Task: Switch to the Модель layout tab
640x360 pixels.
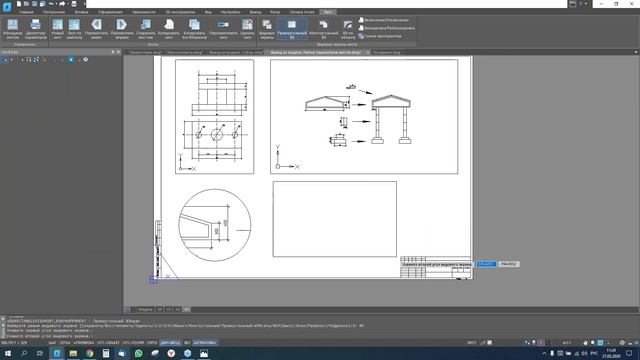Action: (x=145, y=309)
